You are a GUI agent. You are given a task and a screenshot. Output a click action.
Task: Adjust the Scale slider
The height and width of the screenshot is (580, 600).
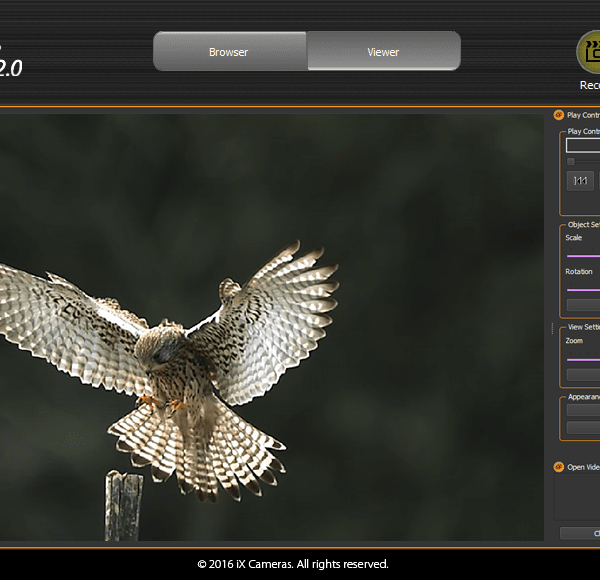pyautogui.click(x=583, y=256)
